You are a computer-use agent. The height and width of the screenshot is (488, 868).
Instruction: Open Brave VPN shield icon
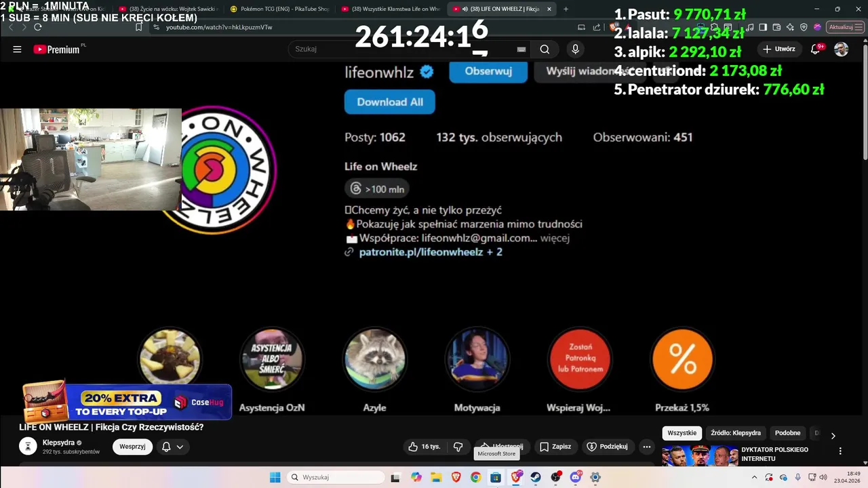pos(804,27)
